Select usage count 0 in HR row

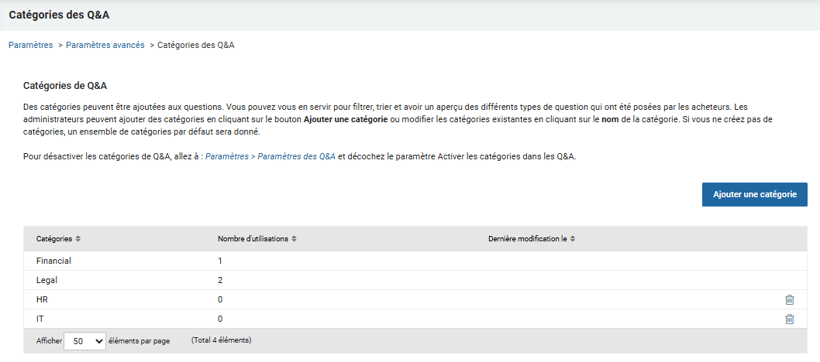[220, 300]
